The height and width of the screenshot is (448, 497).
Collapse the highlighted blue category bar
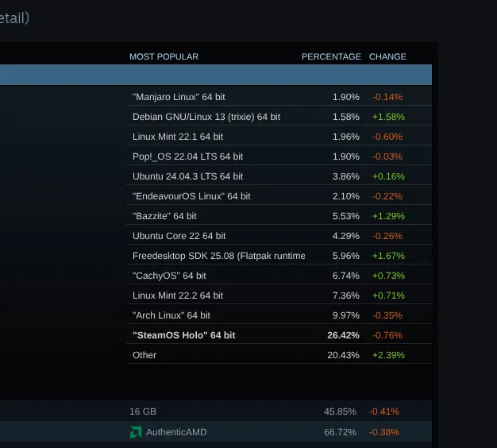(x=216, y=75)
